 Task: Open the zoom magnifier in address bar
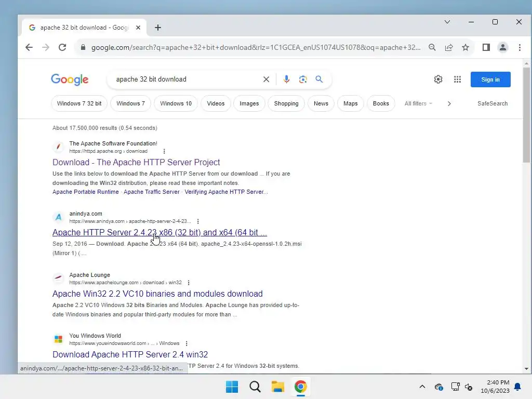432,47
